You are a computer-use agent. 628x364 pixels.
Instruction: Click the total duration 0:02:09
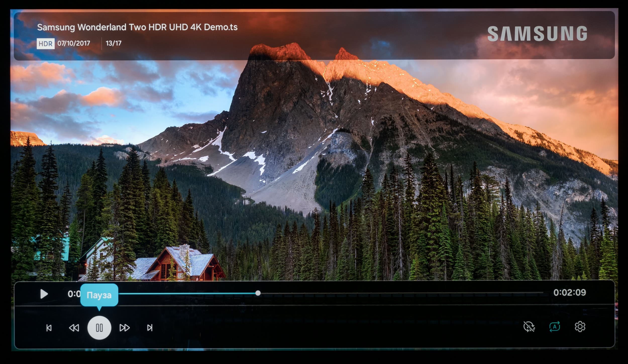pos(569,292)
